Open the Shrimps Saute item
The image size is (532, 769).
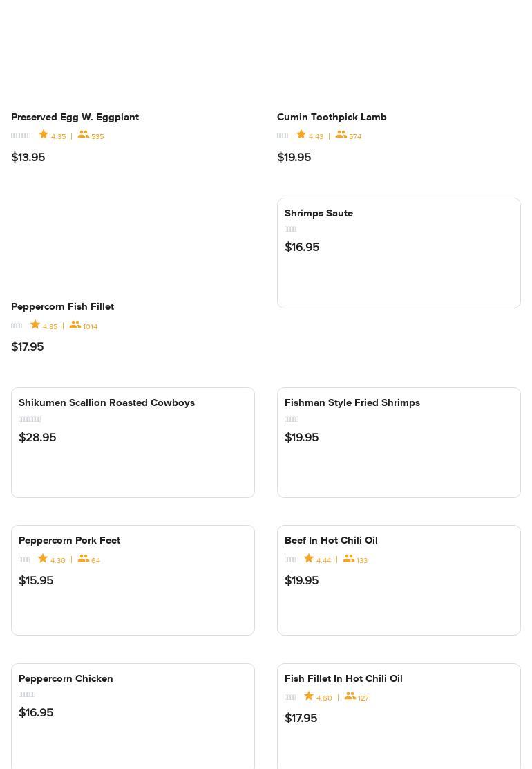coord(399,253)
